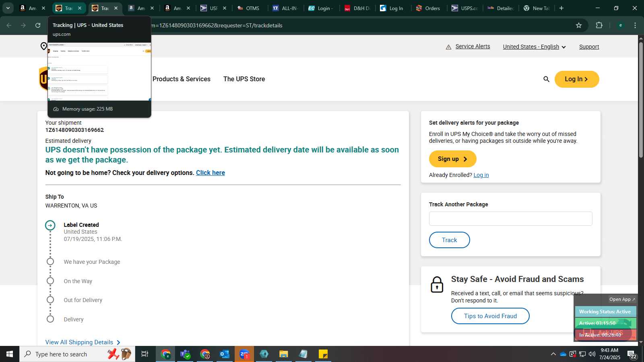Open Zoom from the taskbar

(x=244, y=354)
